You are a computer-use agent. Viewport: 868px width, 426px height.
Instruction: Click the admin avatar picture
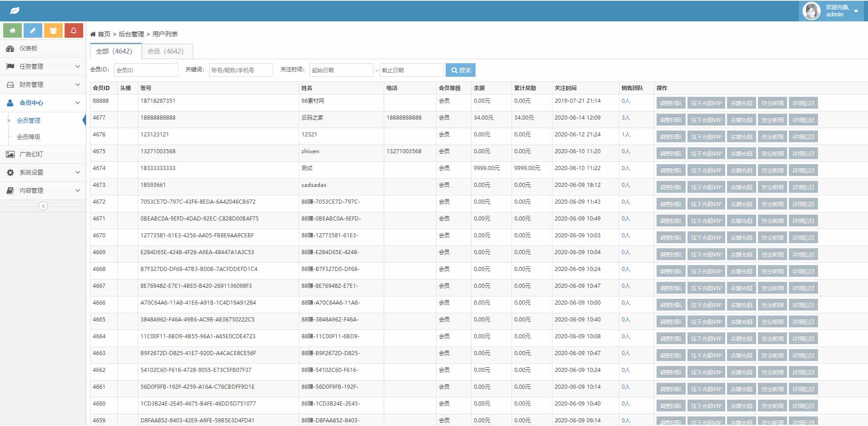tap(811, 11)
